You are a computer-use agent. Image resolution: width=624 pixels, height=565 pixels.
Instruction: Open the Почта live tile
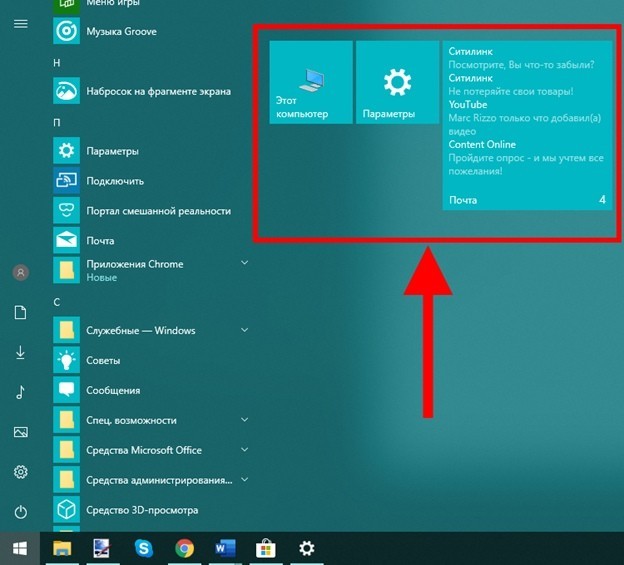527,125
